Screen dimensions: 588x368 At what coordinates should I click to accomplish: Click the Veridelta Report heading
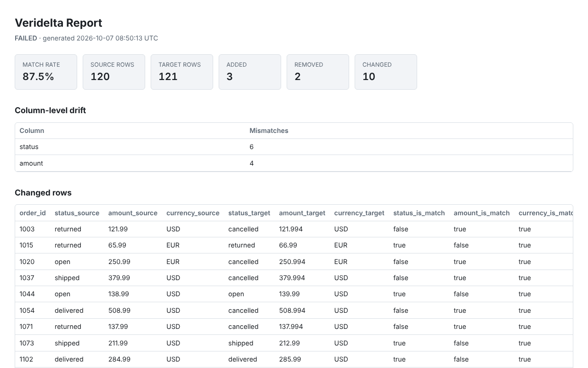click(58, 23)
